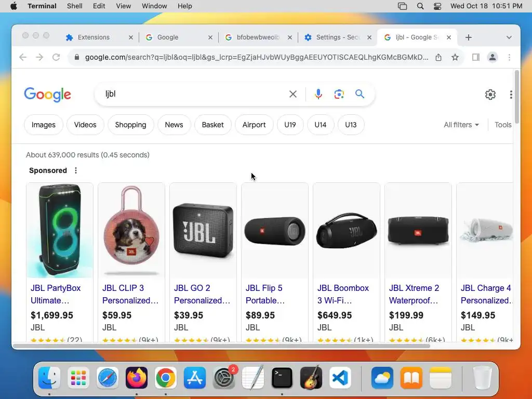Select JBL CLIP 3 product thumbnail
This screenshot has height=399, width=532.
click(x=131, y=230)
